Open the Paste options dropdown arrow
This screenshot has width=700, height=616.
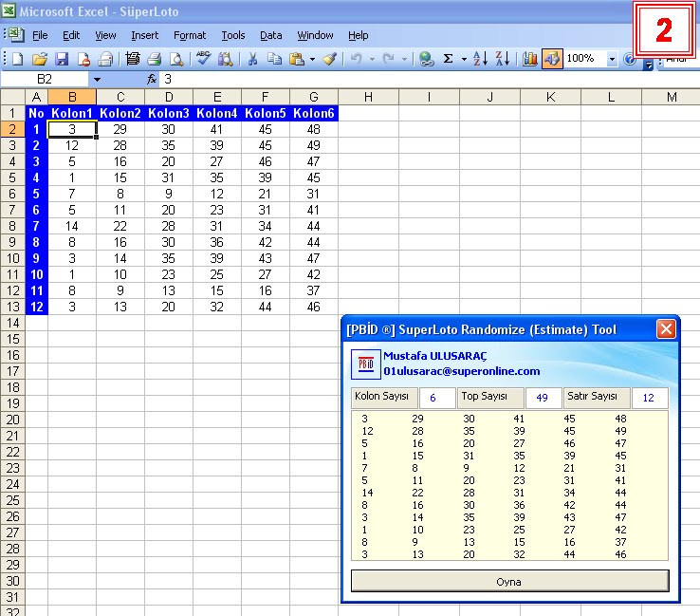click(312, 59)
